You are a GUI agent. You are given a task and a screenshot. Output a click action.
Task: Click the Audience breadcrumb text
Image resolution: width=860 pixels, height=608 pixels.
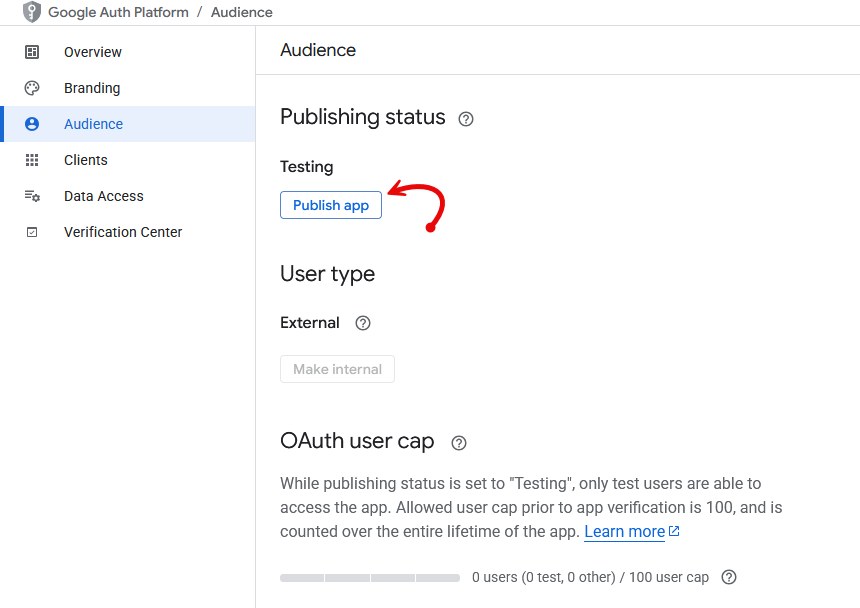click(241, 12)
